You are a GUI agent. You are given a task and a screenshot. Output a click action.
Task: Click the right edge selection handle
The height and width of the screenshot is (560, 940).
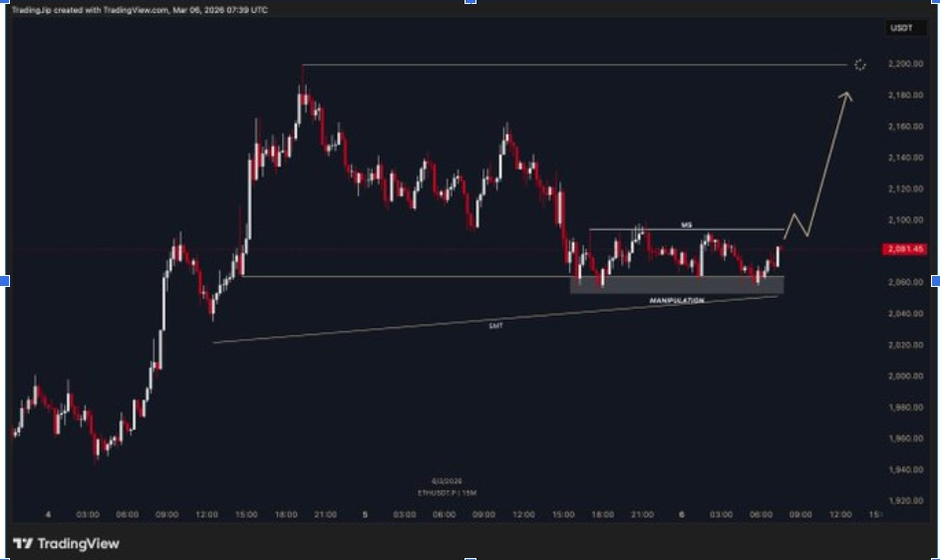[936, 281]
